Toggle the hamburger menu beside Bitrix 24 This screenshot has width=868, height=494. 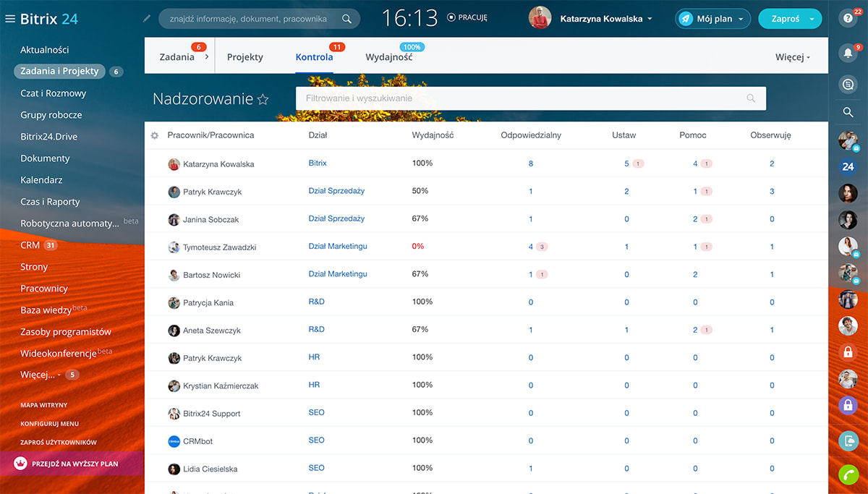click(x=10, y=20)
